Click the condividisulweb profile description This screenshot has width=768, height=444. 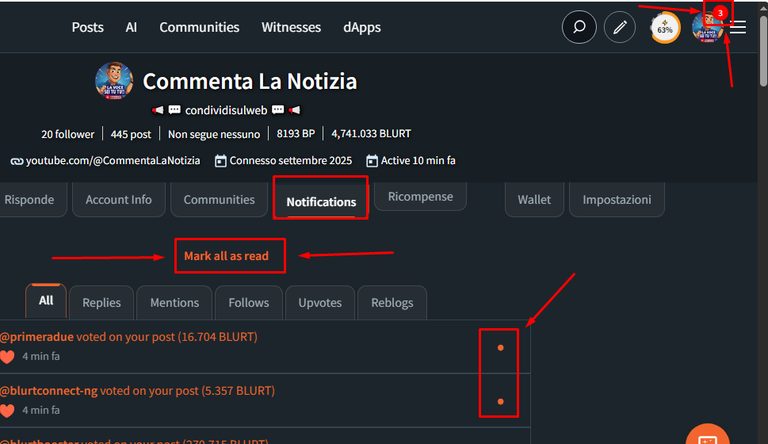point(226,110)
